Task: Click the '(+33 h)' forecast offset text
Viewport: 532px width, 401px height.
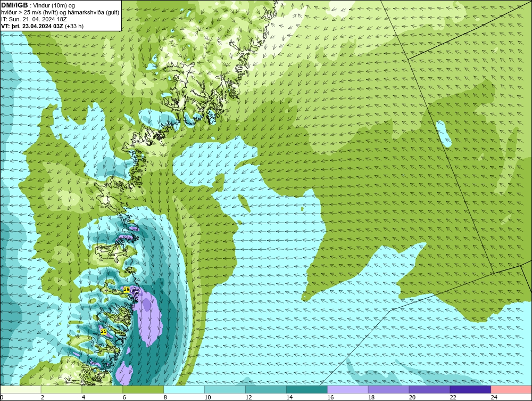Action: pyautogui.click(x=74, y=26)
